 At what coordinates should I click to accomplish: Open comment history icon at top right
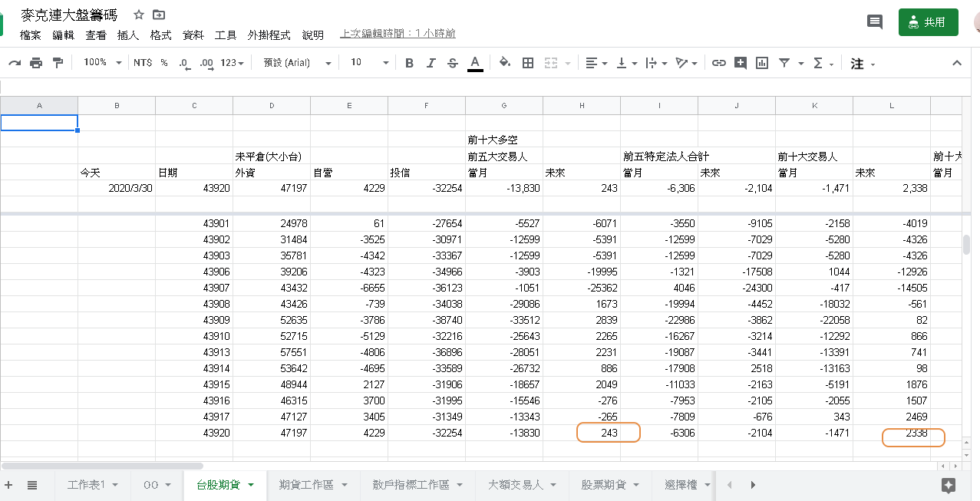875,21
